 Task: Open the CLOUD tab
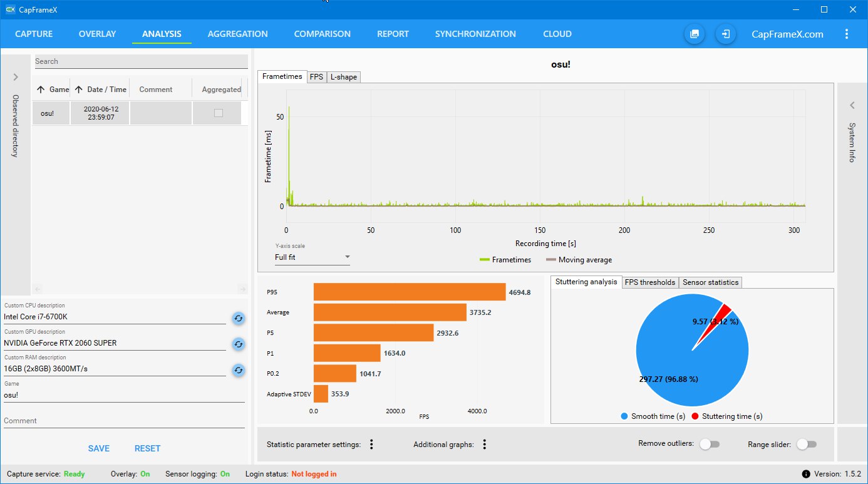click(557, 34)
